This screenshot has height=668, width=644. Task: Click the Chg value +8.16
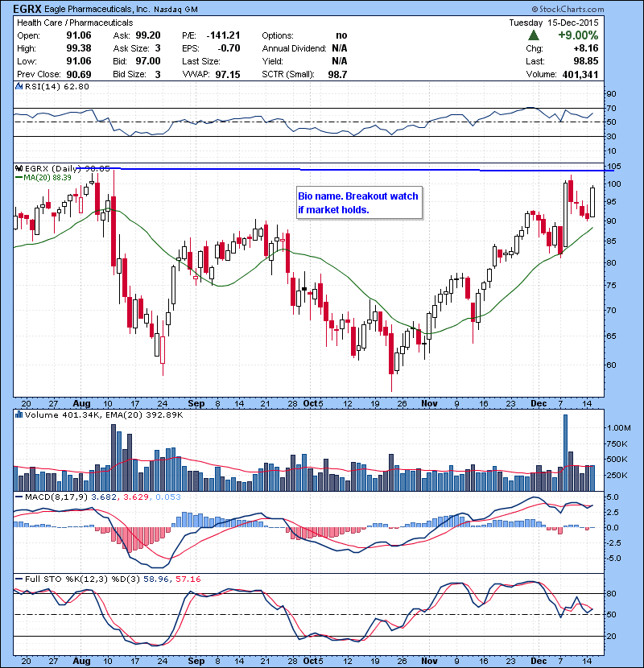[x=586, y=48]
